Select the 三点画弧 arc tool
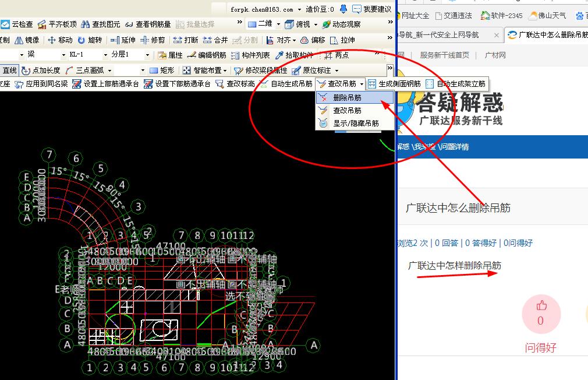 [85, 70]
